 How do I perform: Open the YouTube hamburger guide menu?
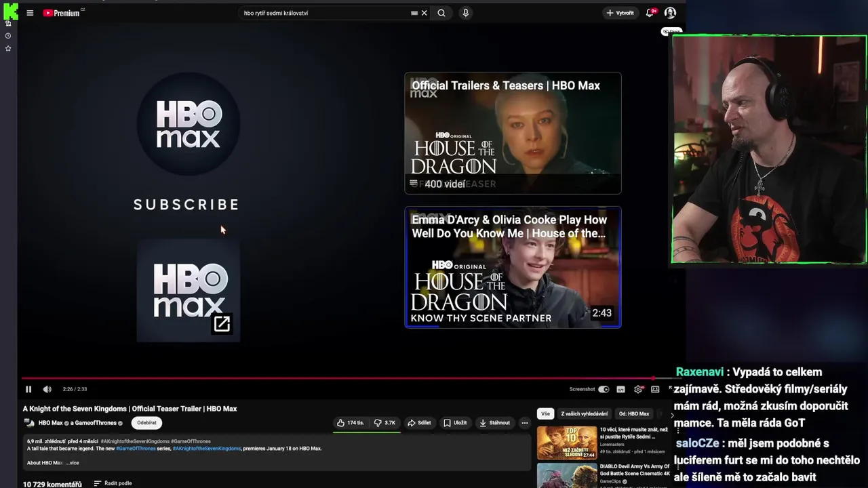click(30, 13)
